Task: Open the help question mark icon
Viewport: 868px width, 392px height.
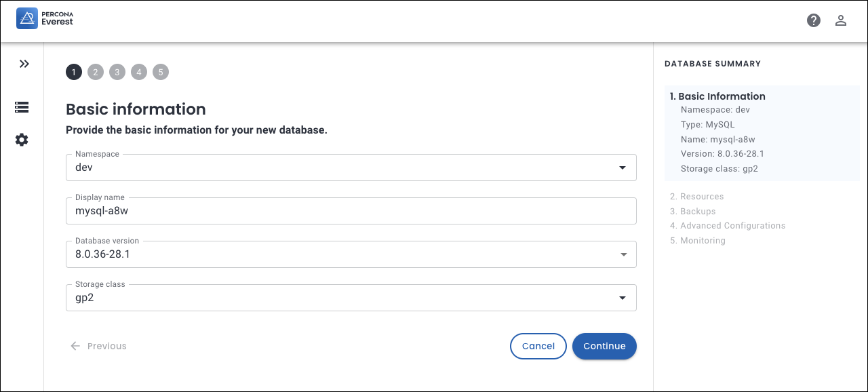Action: (x=814, y=20)
